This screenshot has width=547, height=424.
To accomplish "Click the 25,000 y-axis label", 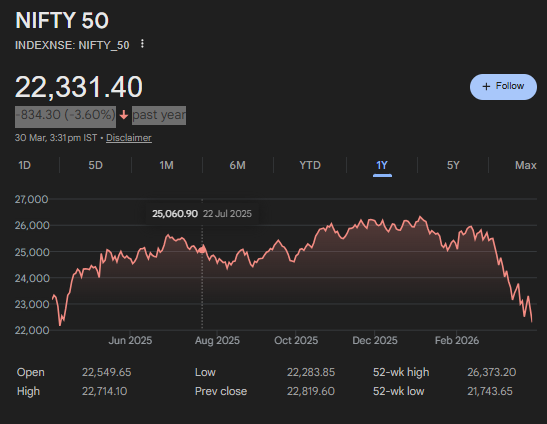I will (x=32, y=252).
